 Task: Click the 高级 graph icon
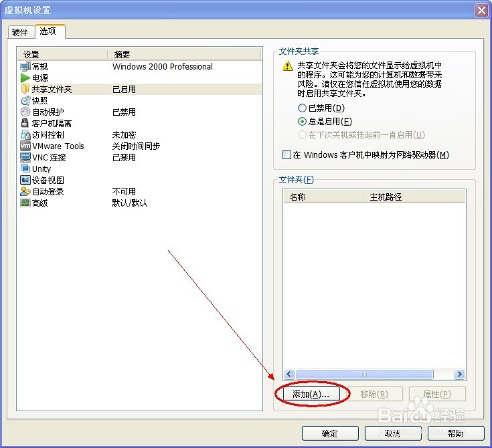point(25,203)
